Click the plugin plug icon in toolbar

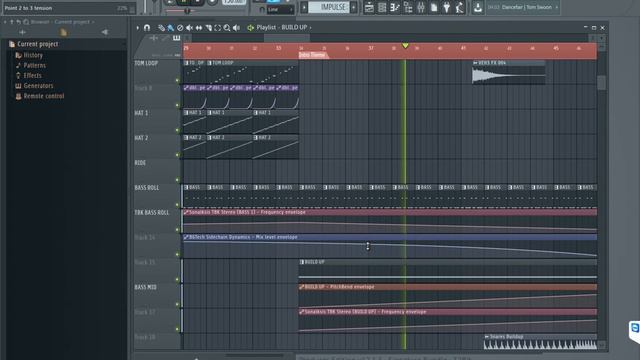point(447,7)
